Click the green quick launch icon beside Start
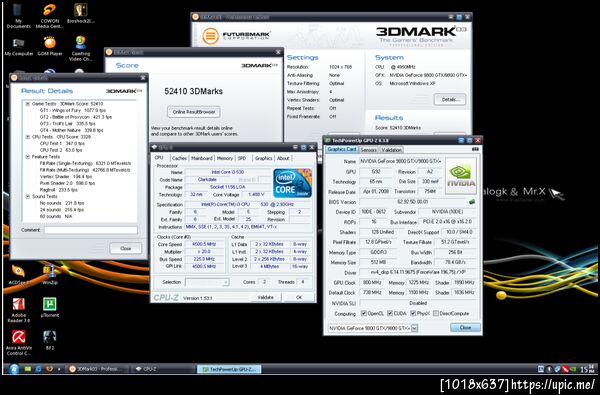The height and width of the screenshot is (395, 600). [28, 369]
